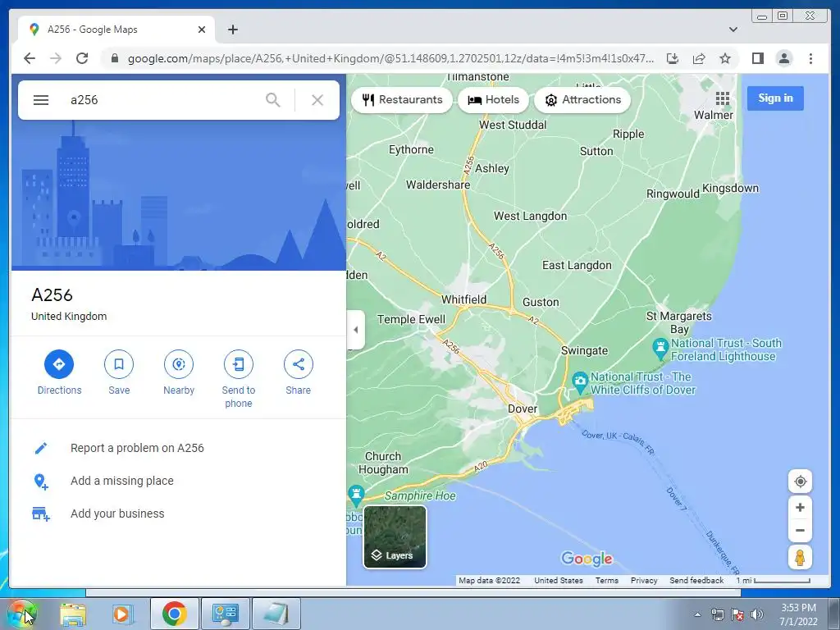840x630 pixels.
Task: Open the Terms link
Action: coord(606,580)
